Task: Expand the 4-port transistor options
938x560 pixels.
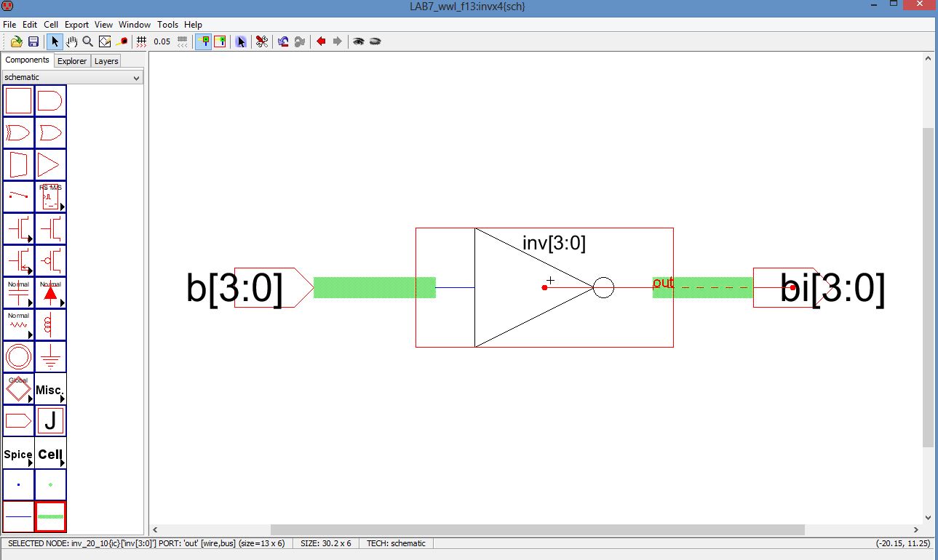Action: tap(31, 271)
